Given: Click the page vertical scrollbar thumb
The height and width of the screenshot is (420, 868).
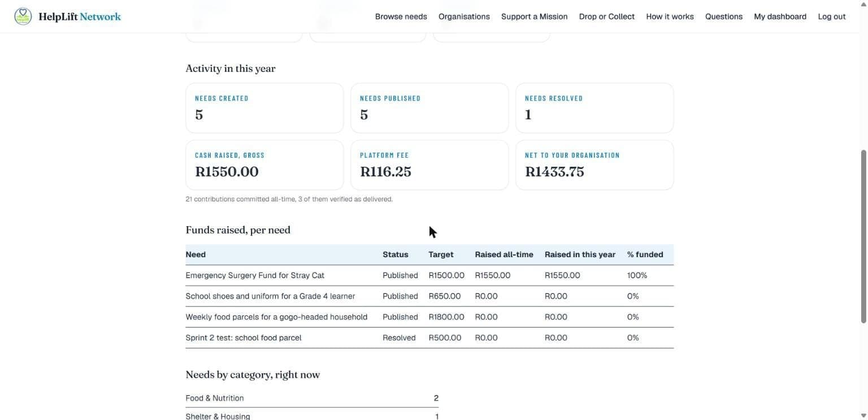Looking at the screenshot, I should click(x=863, y=236).
